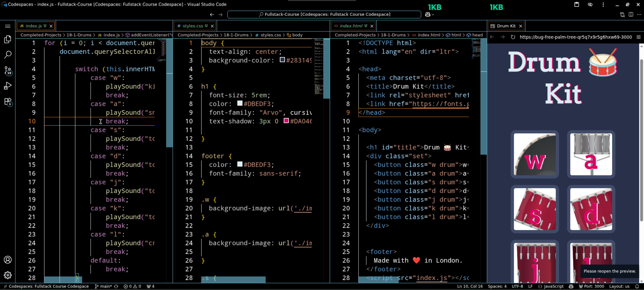Open Source Control view with 19 changes
Viewport: 644px width, 290px height.
point(8,71)
